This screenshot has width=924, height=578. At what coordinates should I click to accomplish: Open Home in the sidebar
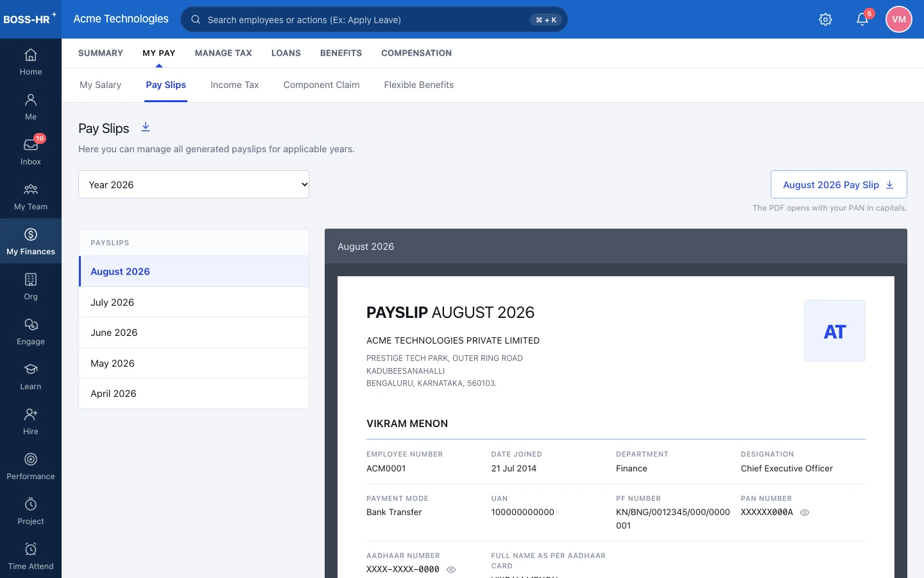[x=31, y=62]
